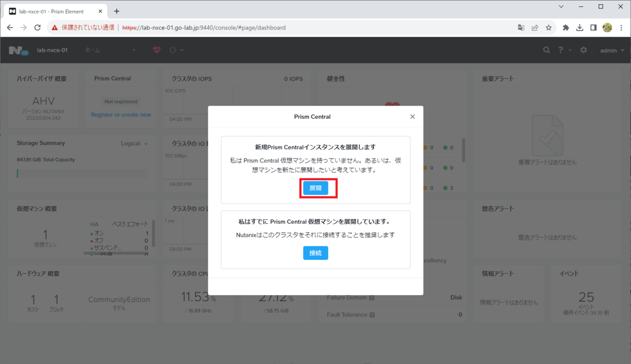Open the help question mark menu
This screenshot has height=364, width=631.
[x=565, y=50]
